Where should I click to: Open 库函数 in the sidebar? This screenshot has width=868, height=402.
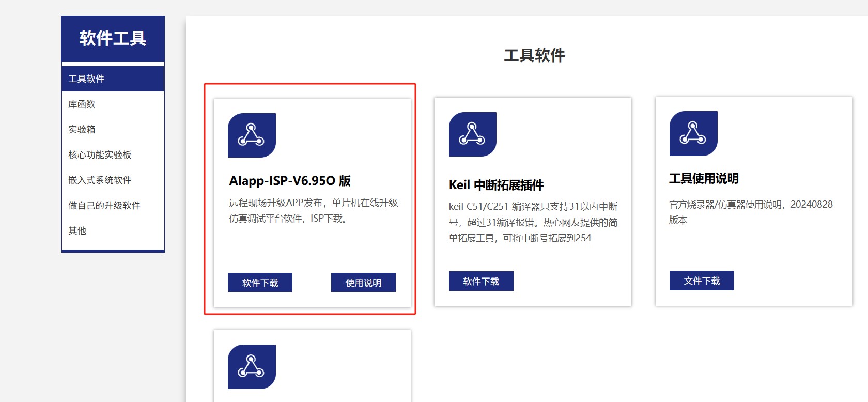(113, 104)
